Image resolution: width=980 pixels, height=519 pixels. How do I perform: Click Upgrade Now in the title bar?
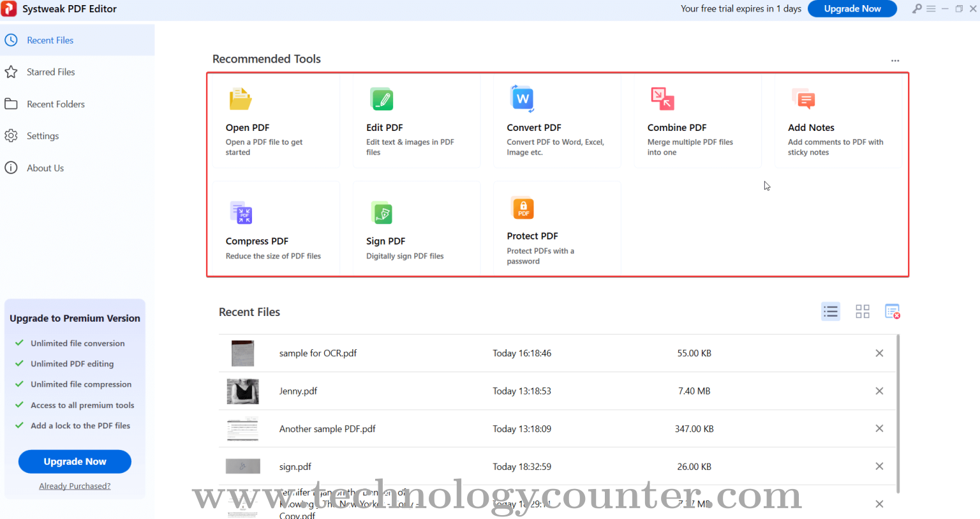point(852,9)
